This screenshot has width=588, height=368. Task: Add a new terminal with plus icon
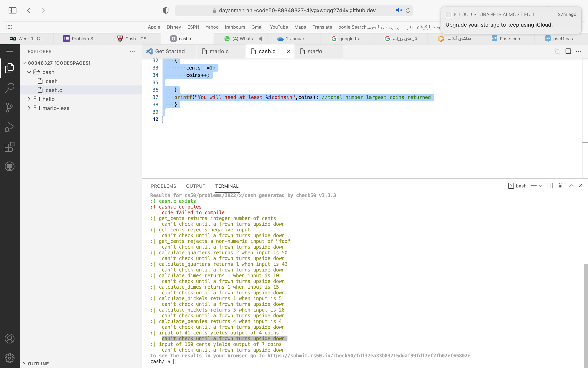pos(534,186)
